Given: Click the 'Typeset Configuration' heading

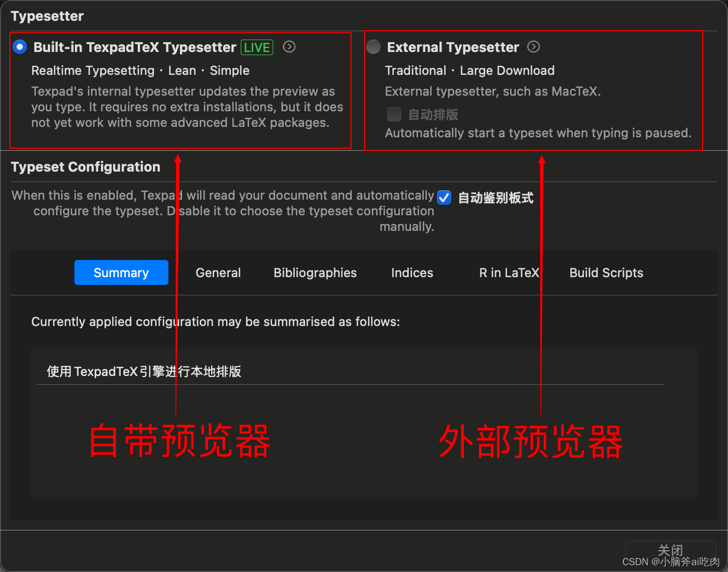Looking at the screenshot, I should [x=86, y=167].
